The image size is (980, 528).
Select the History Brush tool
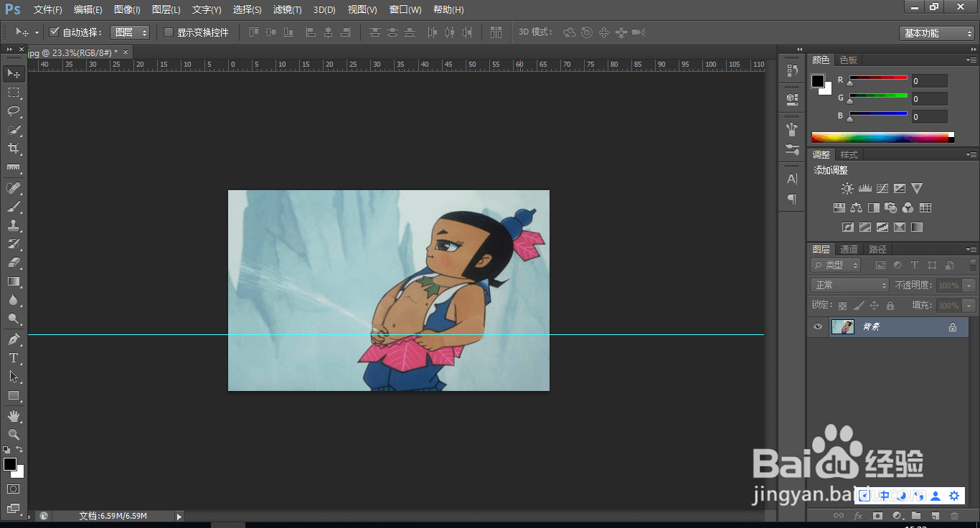(14, 244)
